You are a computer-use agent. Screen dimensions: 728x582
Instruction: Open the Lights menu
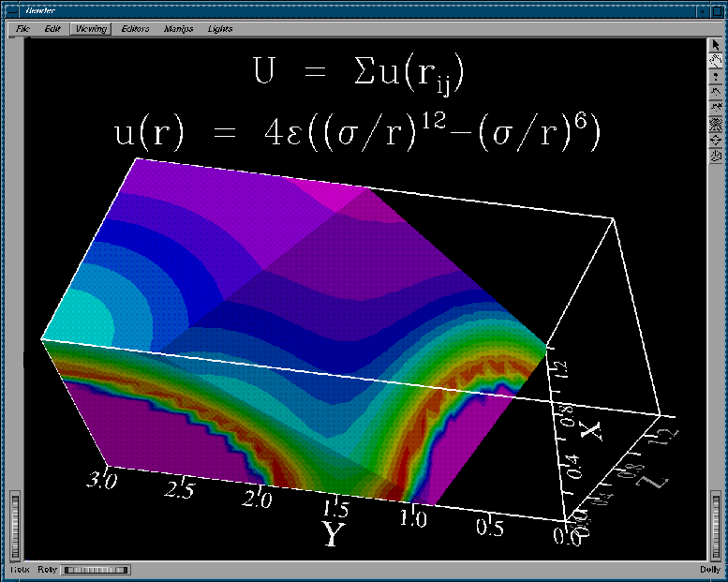pyautogui.click(x=220, y=29)
